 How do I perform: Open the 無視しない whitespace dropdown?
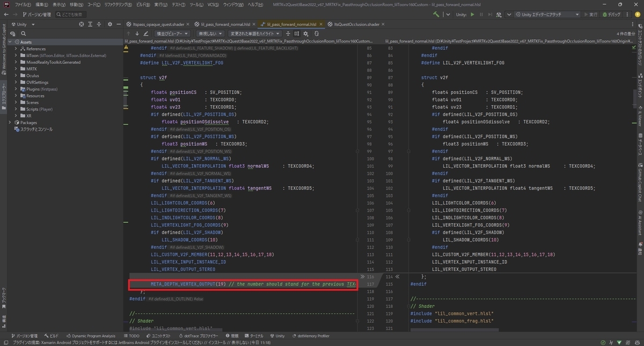209,33
